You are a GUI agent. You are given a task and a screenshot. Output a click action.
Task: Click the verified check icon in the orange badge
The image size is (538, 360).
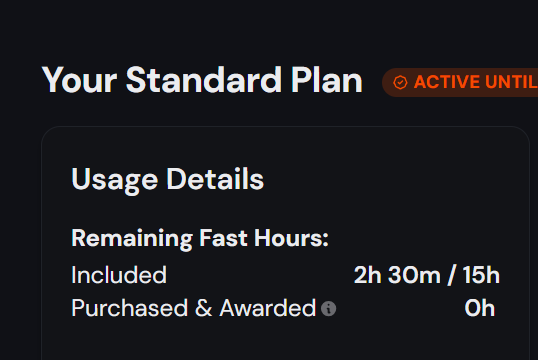(400, 82)
